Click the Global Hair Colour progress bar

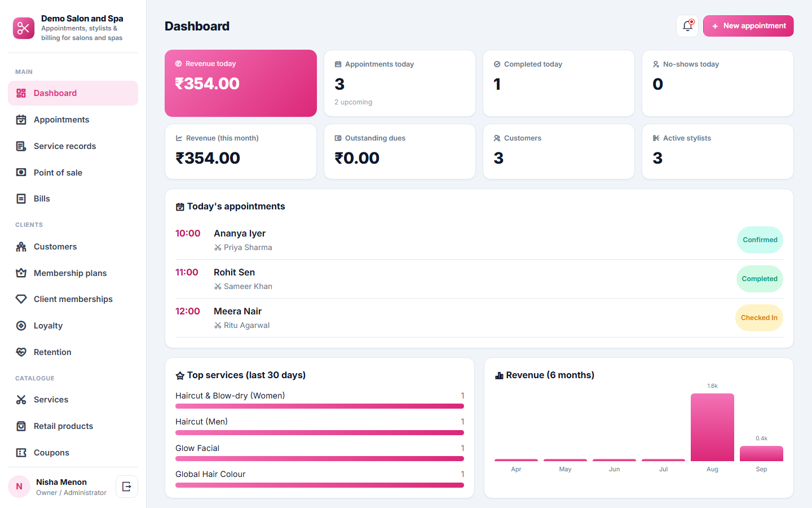(x=320, y=485)
